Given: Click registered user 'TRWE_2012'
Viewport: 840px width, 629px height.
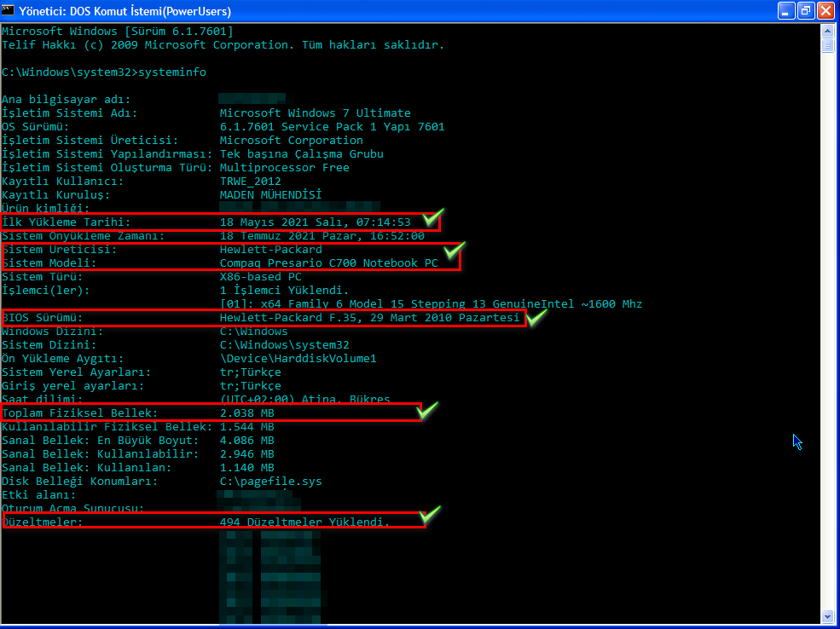Looking at the screenshot, I should [250, 182].
